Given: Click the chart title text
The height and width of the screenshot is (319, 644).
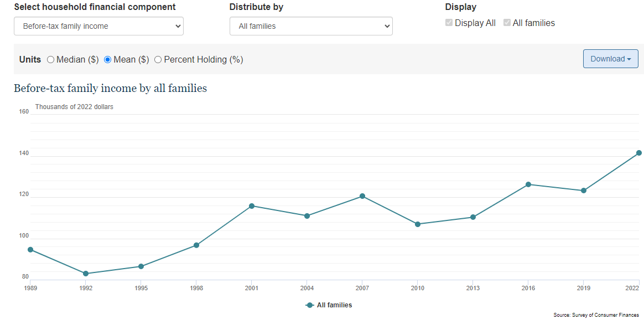Looking at the screenshot, I should [x=110, y=88].
